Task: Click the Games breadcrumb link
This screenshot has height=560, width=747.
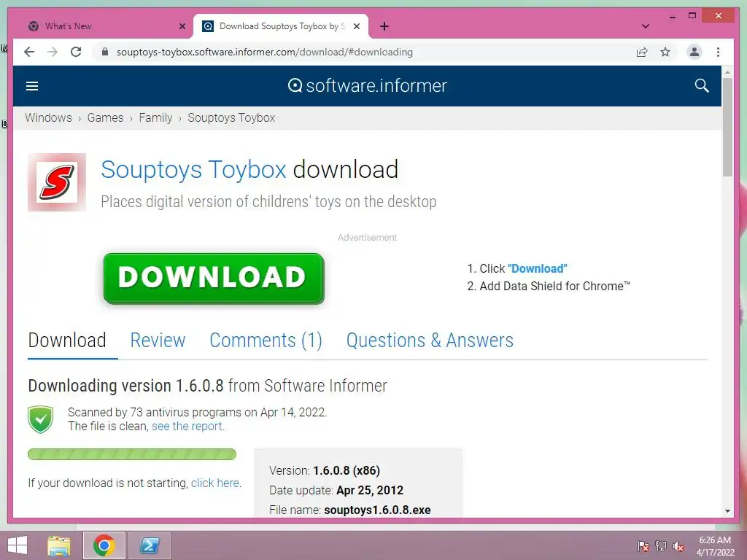Action: tap(105, 117)
